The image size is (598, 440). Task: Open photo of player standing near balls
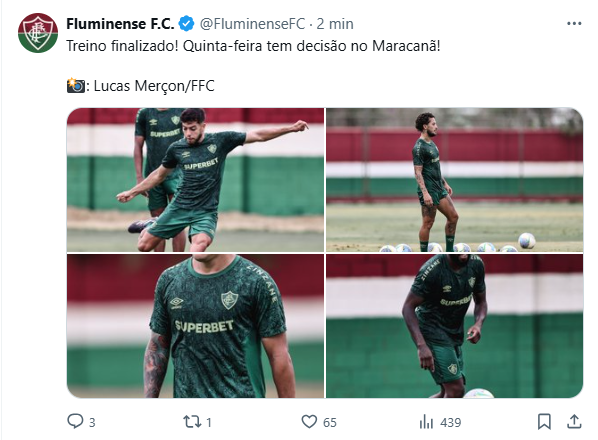point(454,180)
